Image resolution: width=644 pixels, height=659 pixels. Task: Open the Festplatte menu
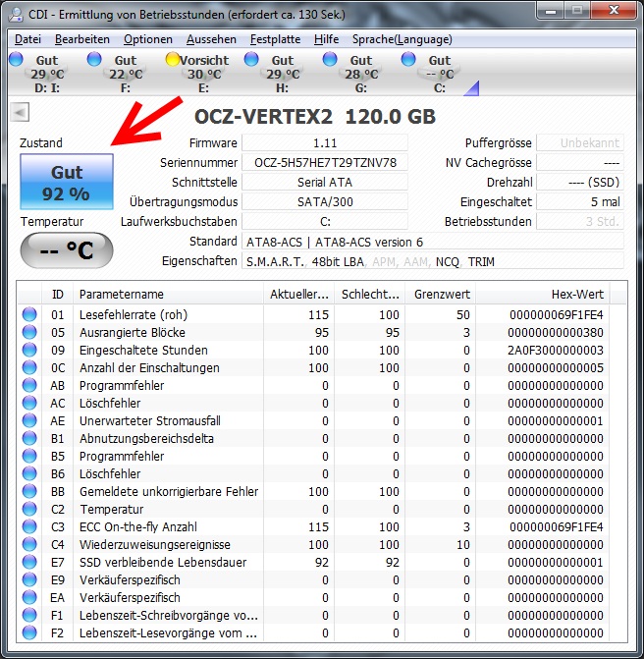click(275, 39)
